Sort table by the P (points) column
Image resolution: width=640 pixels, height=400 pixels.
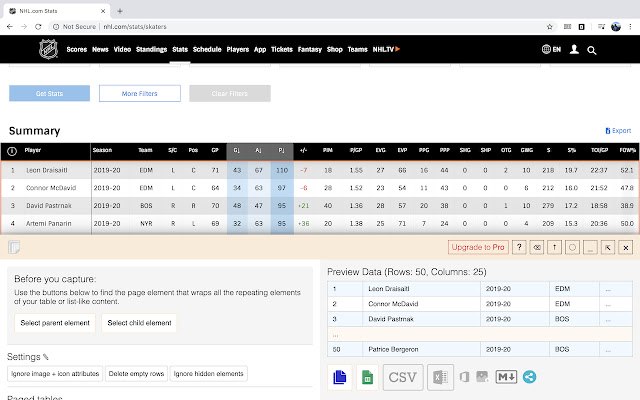point(282,151)
